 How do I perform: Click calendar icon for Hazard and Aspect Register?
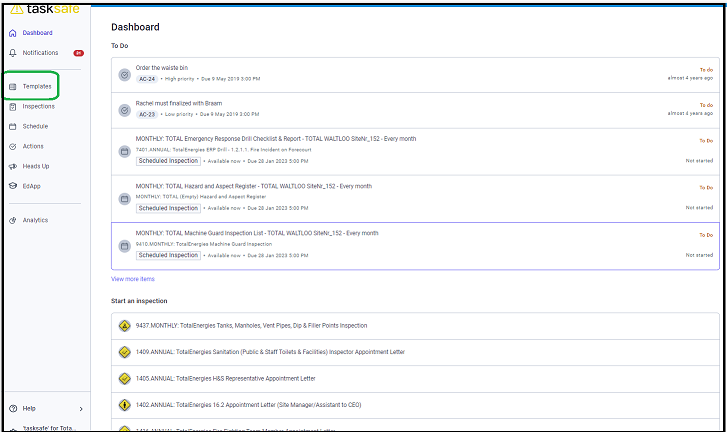(x=124, y=199)
